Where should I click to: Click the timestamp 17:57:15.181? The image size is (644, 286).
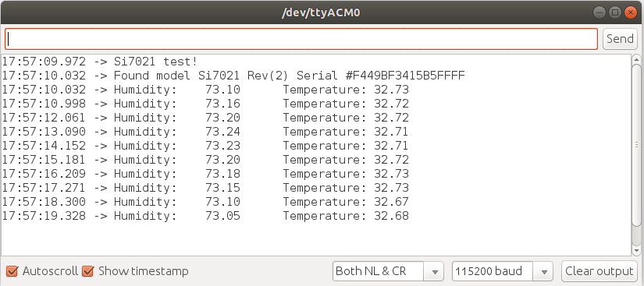pos(44,160)
